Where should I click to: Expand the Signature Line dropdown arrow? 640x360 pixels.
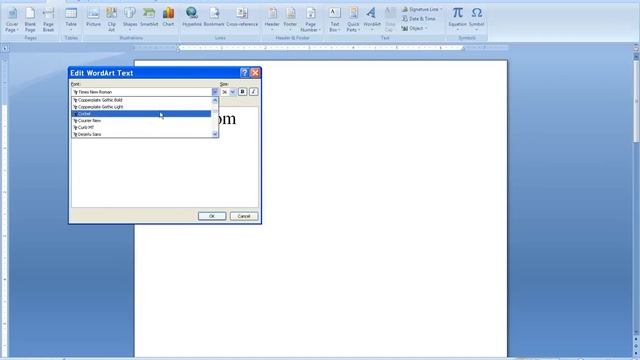(441, 9)
